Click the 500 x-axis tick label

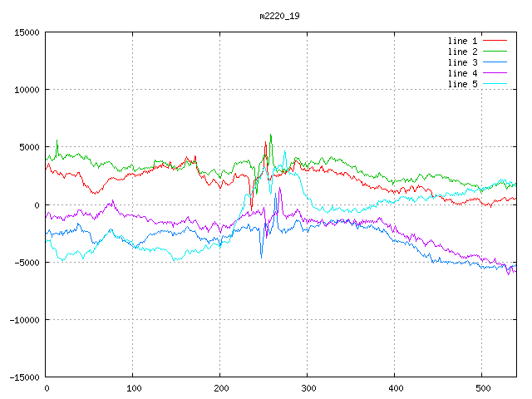[x=481, y=387]
